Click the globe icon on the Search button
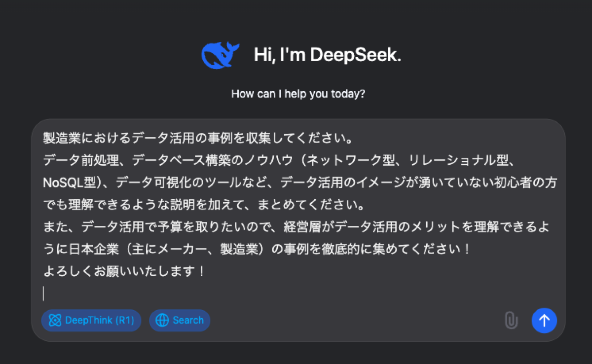Viewport: 592px width, 364px height. coord(162,321)
